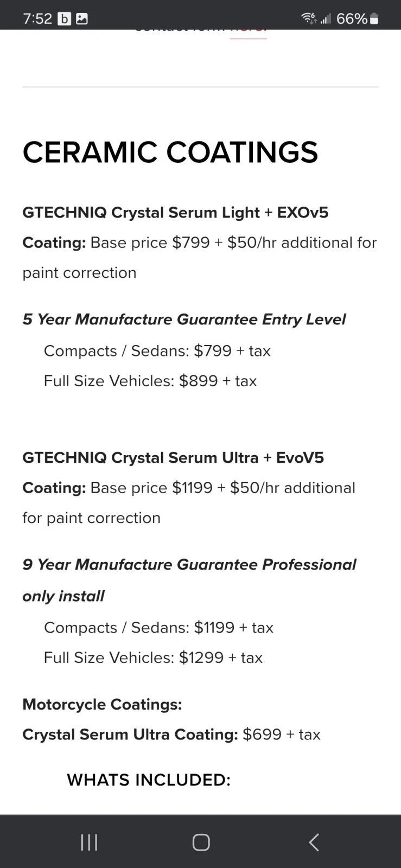
Task: Tap the GTECHNIQ Crystal Serum Ultra heading
Action: pos(173,458)
